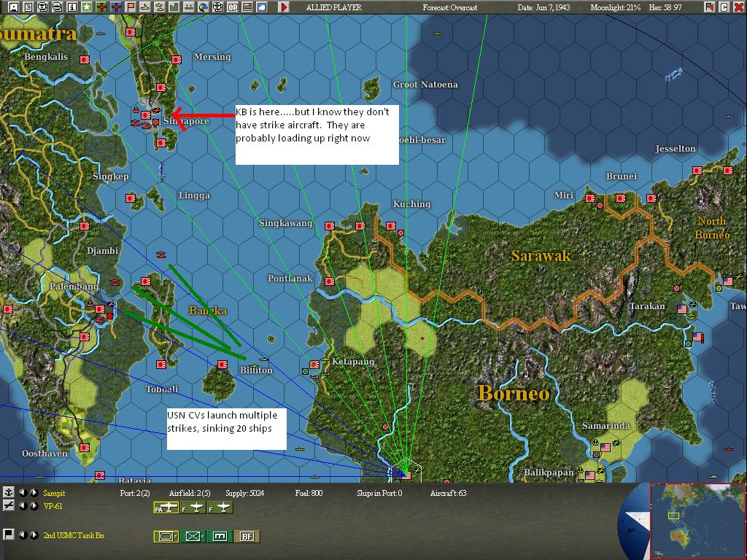This screenshot has width=747, height=560.
Task: Click the red end-turn arrow
Action: 284,7
